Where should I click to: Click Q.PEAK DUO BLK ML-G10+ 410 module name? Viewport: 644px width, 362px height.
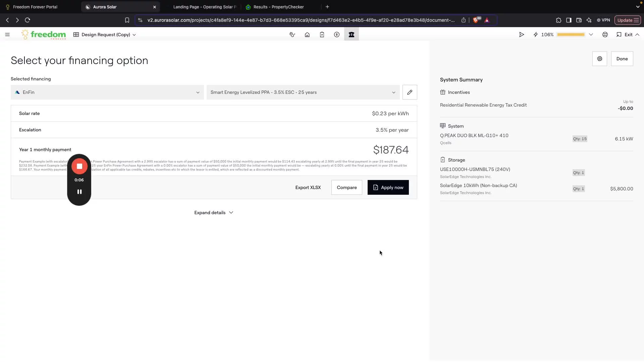pos(474,135)
